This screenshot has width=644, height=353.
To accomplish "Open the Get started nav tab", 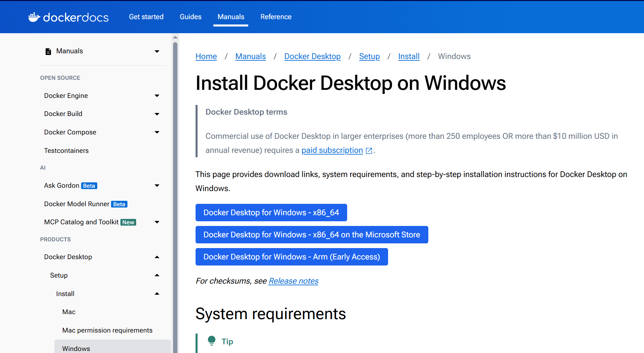I will pyautogui.click(x=146, y=17).
